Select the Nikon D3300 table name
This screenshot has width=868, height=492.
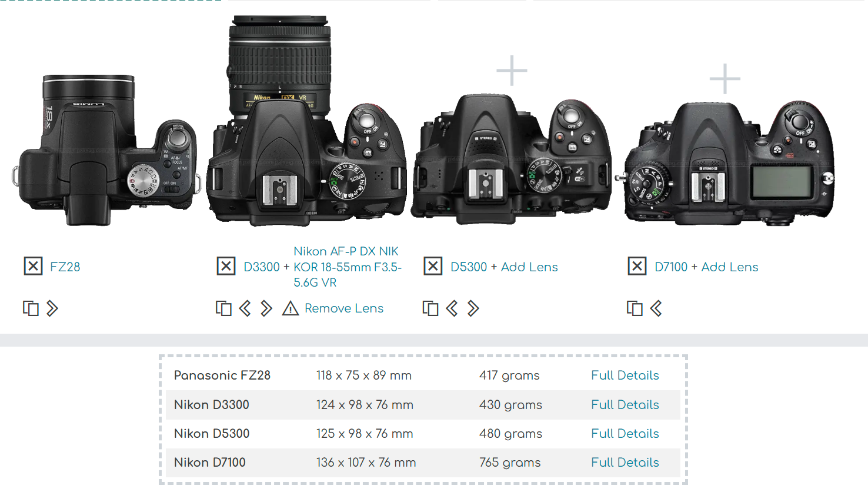click(x=212, y=405)
